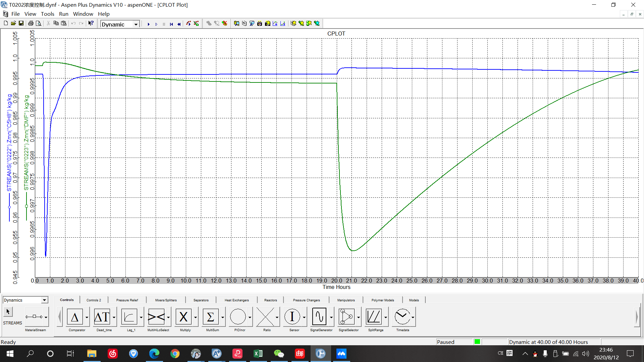Click the Run simulation play button
This screenshot has height=362, width=644.
coord(149,24)
